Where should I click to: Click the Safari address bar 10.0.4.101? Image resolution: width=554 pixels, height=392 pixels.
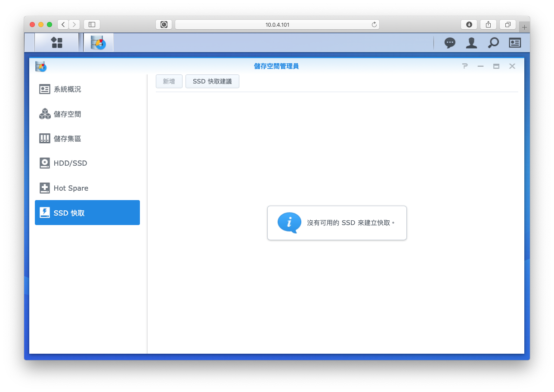point(277,25)
